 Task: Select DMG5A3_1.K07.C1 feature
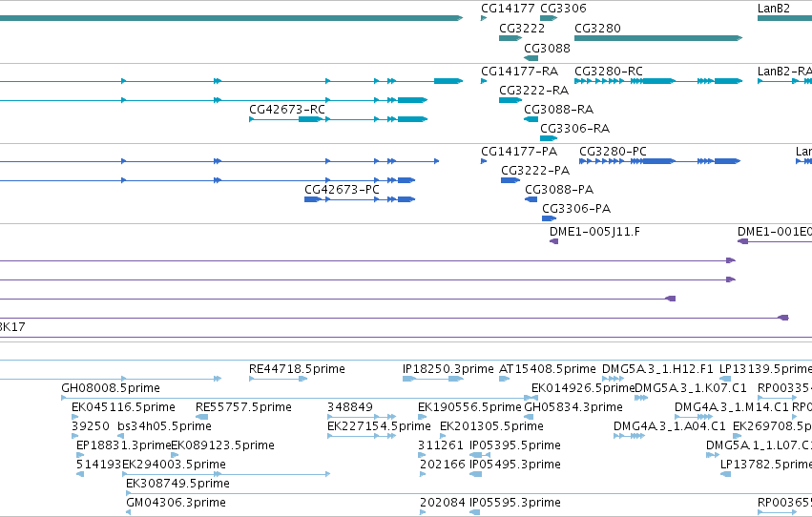[x=691, y=388]
